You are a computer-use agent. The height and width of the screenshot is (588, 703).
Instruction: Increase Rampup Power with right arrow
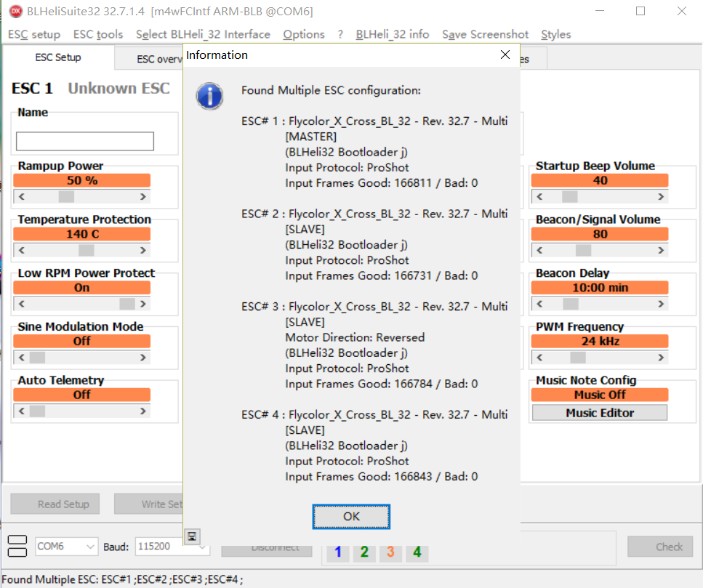(143, 196)
